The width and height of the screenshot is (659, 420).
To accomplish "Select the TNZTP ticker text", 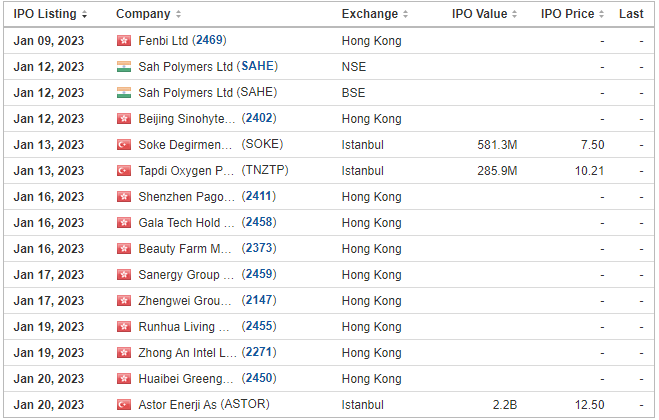I will [265, 170].
